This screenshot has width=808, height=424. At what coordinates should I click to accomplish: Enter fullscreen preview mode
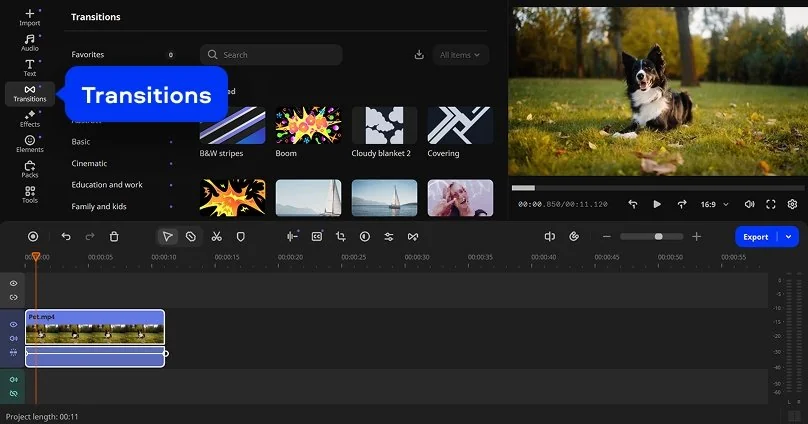click(x=771, y=204)
